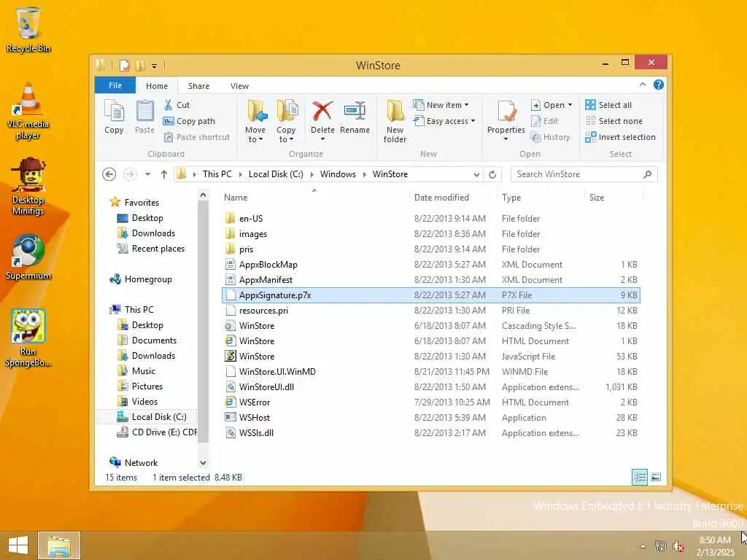Open Favorites in the navigation pane
The image size is (747, 560).
coord(135,203)
